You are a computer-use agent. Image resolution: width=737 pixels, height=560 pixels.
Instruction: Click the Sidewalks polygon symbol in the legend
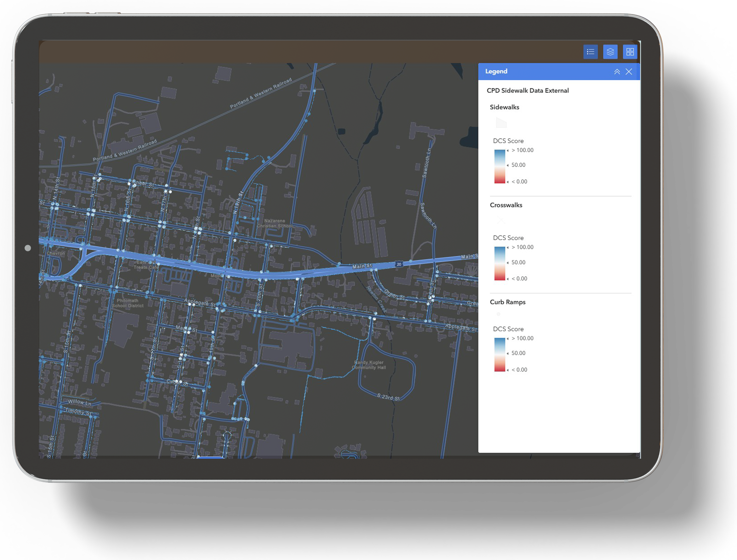tap(501, 123)
